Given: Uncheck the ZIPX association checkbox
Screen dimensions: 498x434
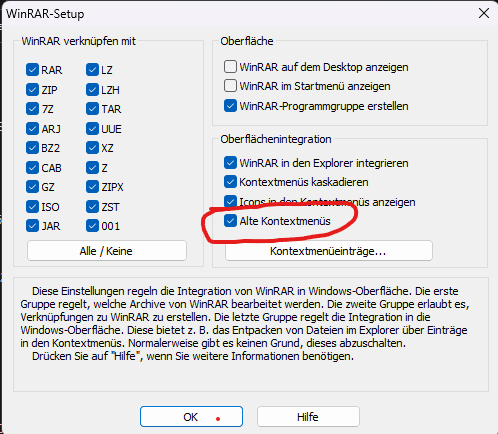Looking at the screenshot, I should pyautogui.click(x=92, y=187).
